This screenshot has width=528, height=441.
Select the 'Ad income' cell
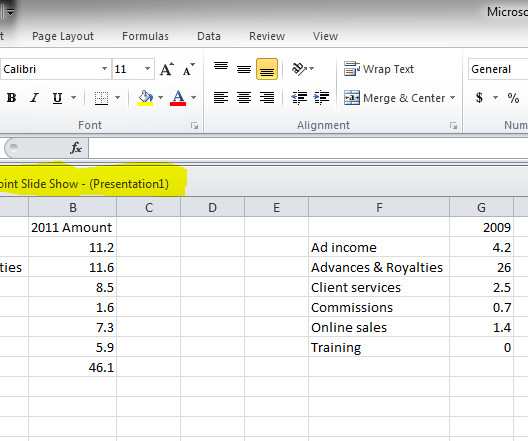[379, 247]
